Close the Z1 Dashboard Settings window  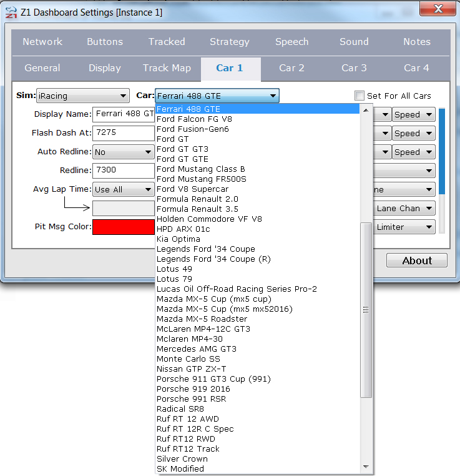pos(438,9)
